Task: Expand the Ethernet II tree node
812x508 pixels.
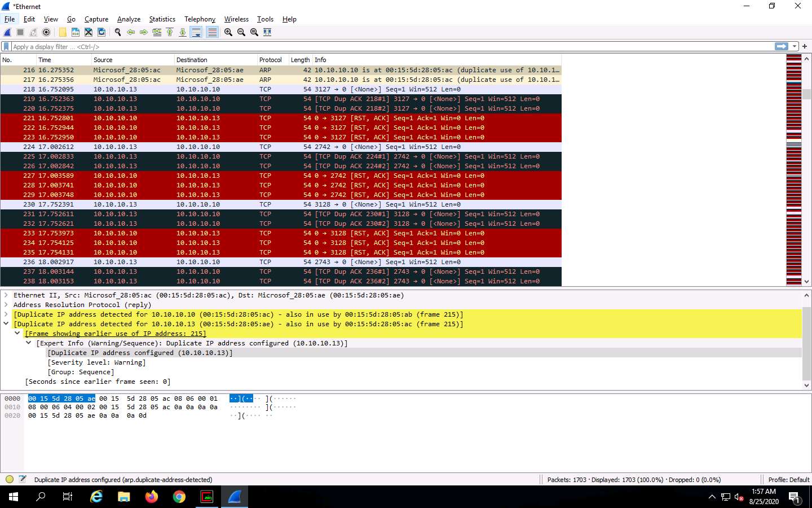Action: coord(6,295)
